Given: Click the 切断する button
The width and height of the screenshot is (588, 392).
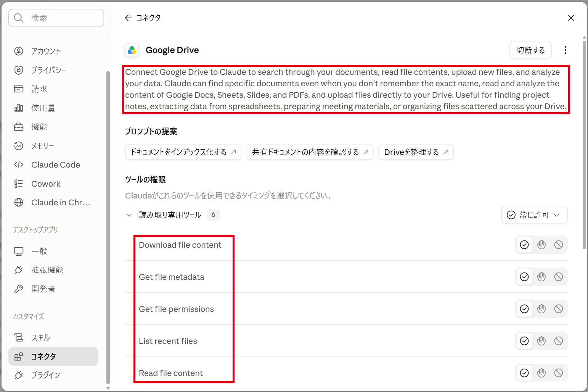Looking at the screenshot, I should (530, 50).
